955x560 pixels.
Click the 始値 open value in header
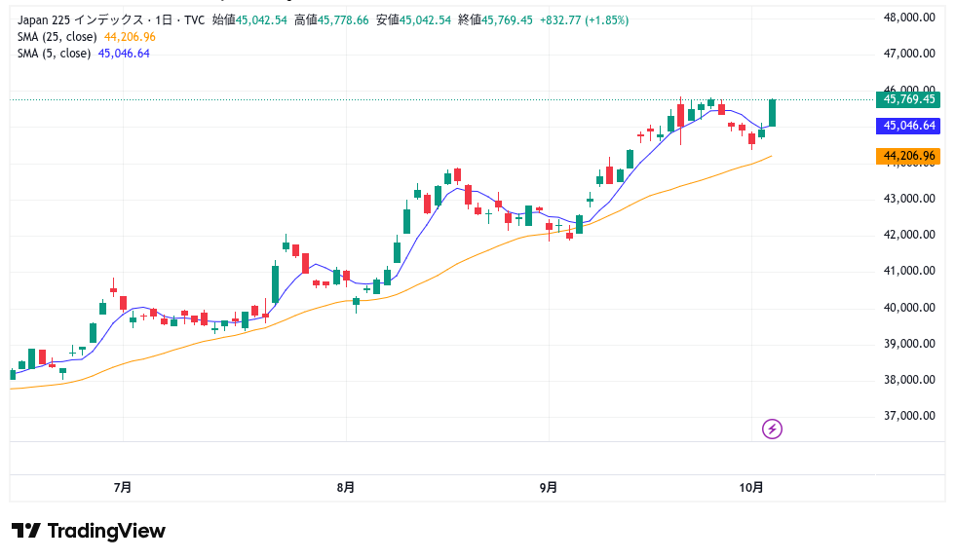tap(249, 19)
